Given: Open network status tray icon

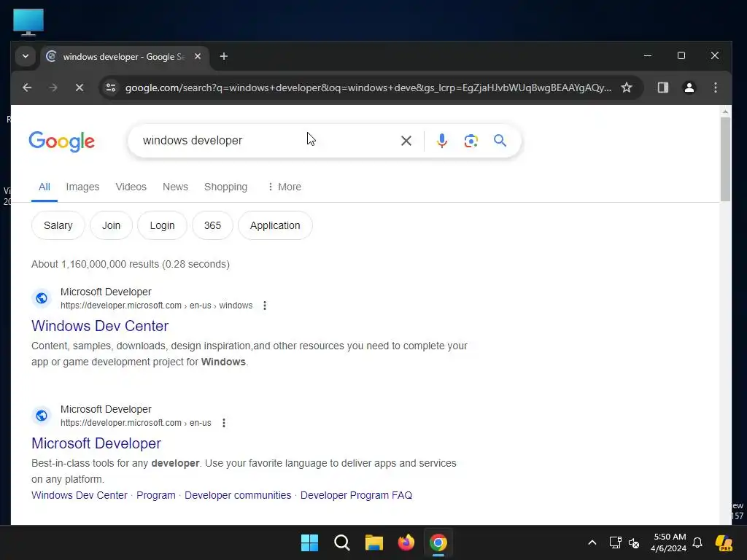Looking at the screenshot, I should (x=615, y=542).
